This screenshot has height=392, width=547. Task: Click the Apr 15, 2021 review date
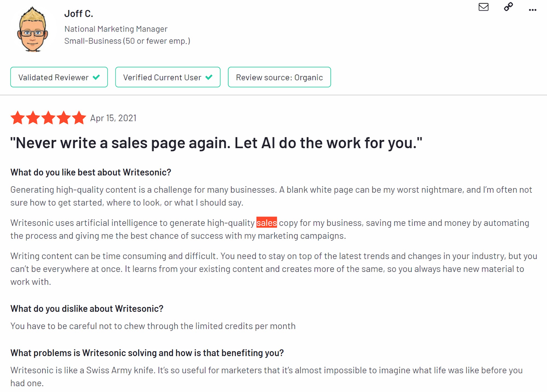coord(113,118)
